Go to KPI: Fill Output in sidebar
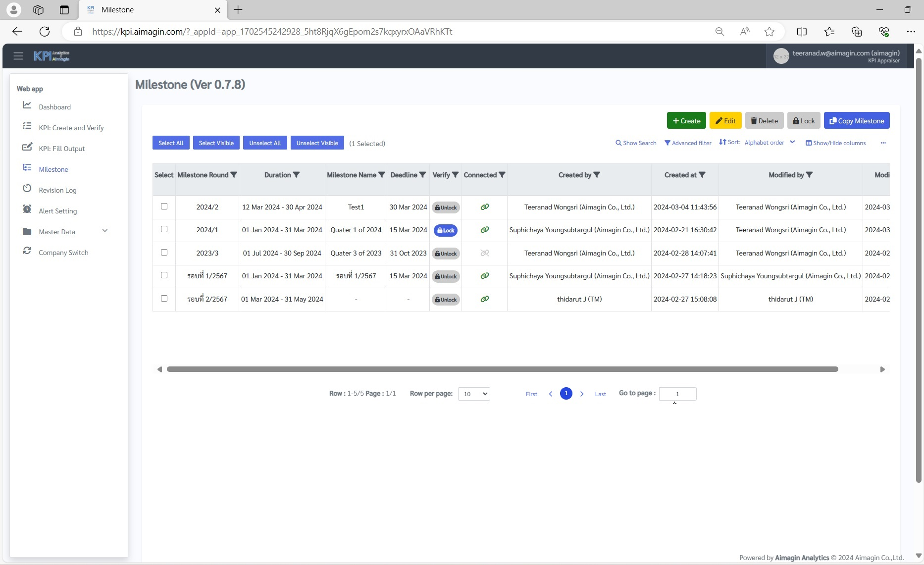The width and height of the screenshot is (924, 565). pyautogui.click(x=62, y=149)
